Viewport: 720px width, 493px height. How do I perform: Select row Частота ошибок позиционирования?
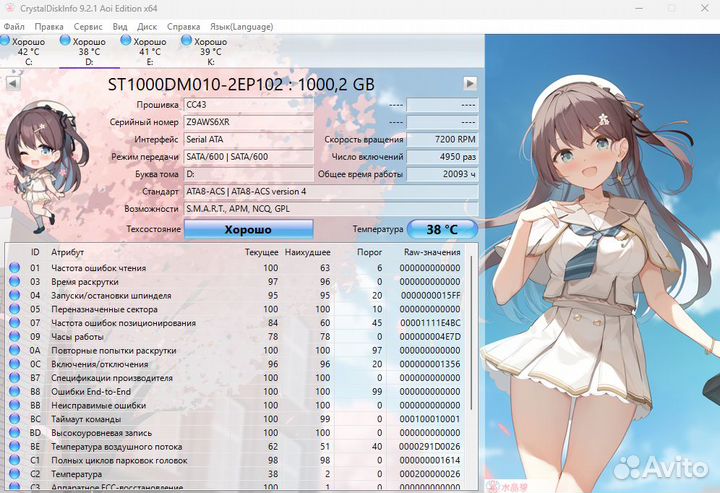pos(236,323)
